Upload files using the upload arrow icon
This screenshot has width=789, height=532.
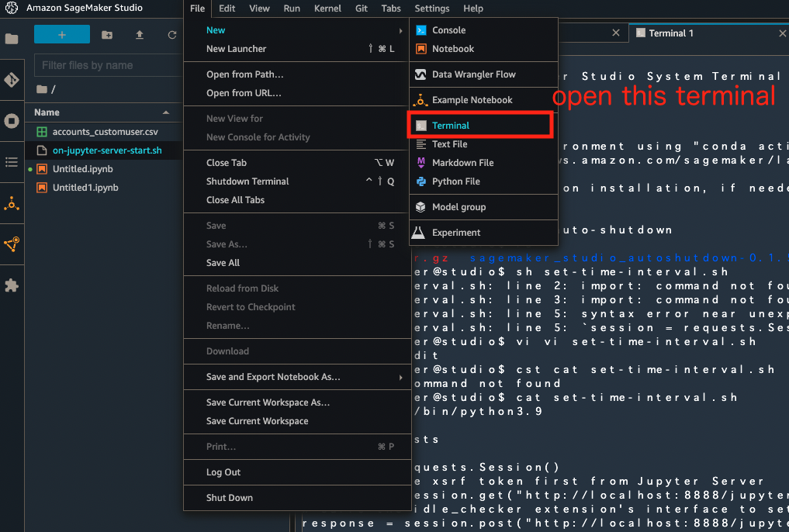(140, 34)
